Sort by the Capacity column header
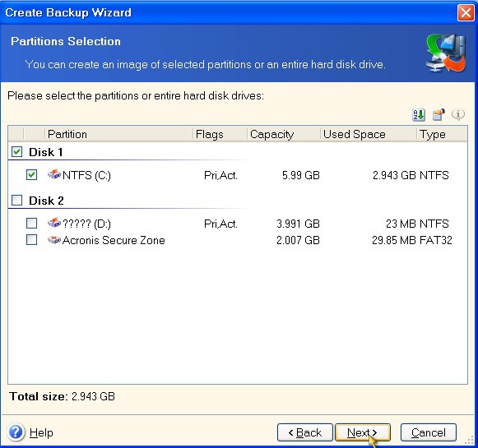Viewport: 478px width, 448px height. (x=284, y=134)
